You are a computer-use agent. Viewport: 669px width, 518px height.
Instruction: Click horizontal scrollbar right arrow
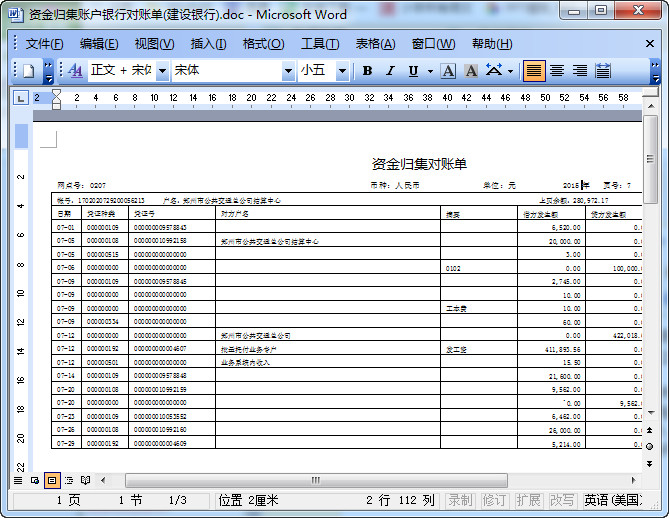[634, 480]
